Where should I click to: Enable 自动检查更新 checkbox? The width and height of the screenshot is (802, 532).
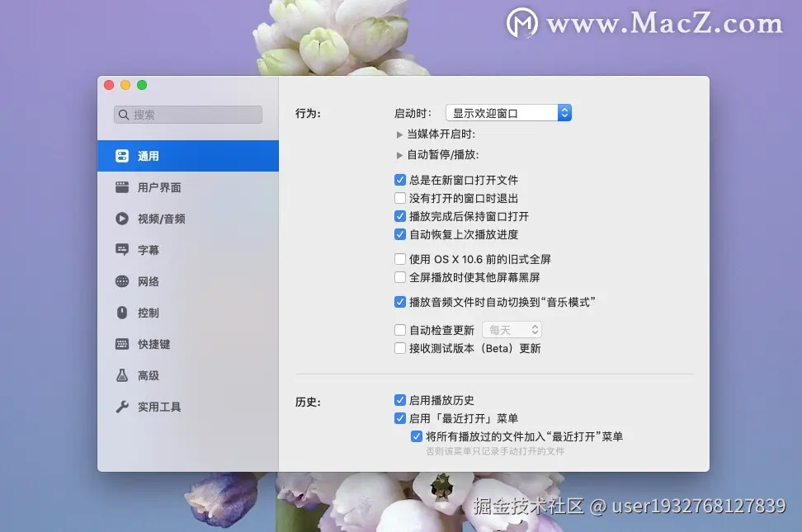400,330
